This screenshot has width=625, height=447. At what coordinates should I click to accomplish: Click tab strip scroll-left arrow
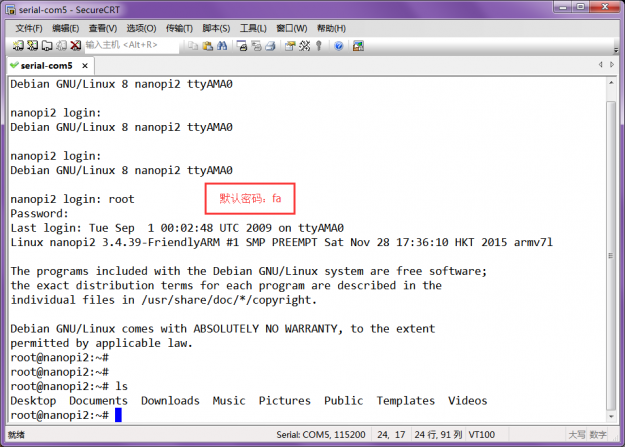pyautogui.click(x=601, y=65)
